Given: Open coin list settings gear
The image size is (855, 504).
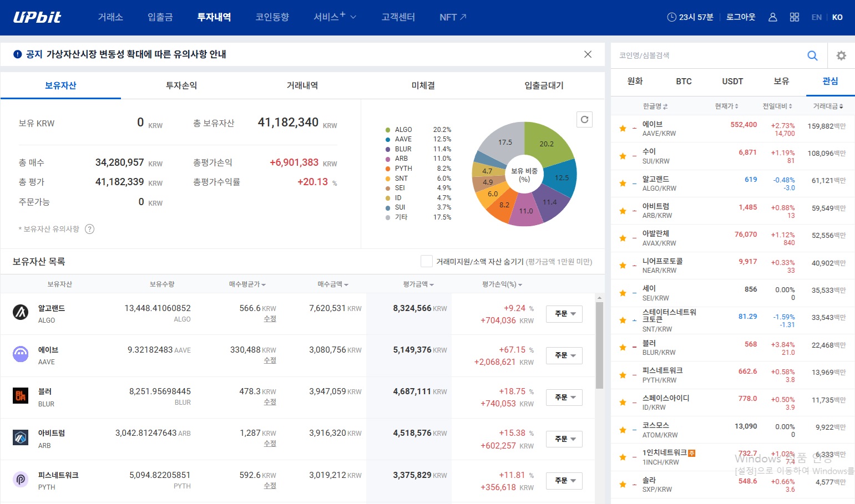Looking at the screenshot, I should pos(841,55).
